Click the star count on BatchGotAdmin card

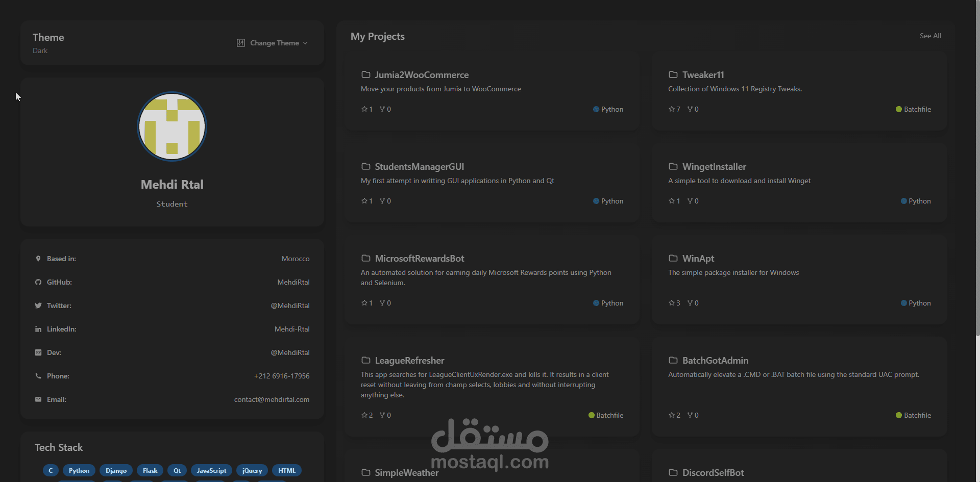click(674, 415)
